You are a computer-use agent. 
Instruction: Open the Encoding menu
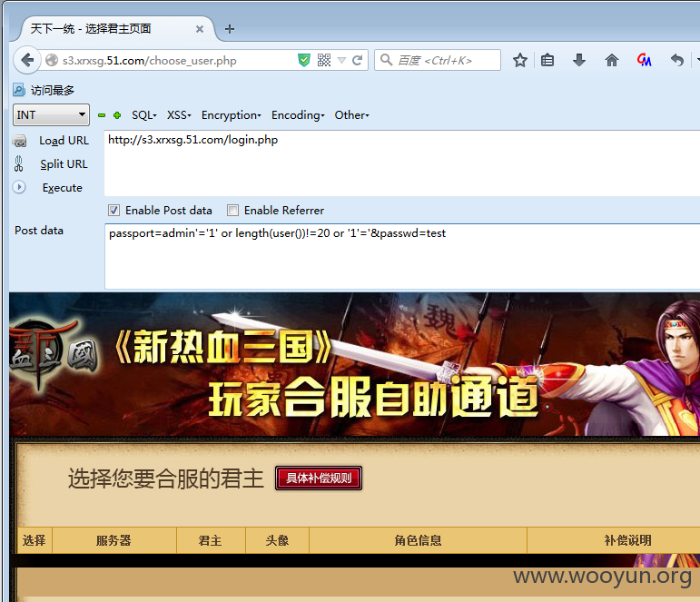coord(298,115)
